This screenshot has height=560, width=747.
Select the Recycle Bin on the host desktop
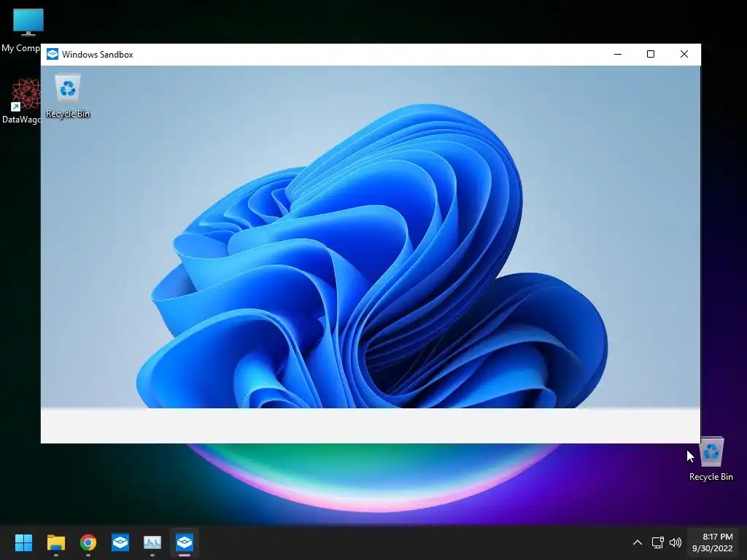click(x=711, y=459)
